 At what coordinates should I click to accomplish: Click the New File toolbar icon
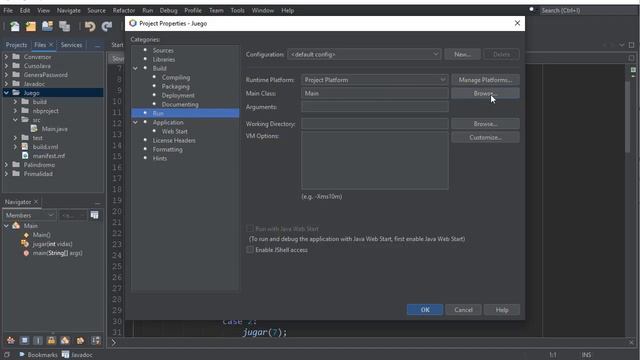click(x=15, y=27)
